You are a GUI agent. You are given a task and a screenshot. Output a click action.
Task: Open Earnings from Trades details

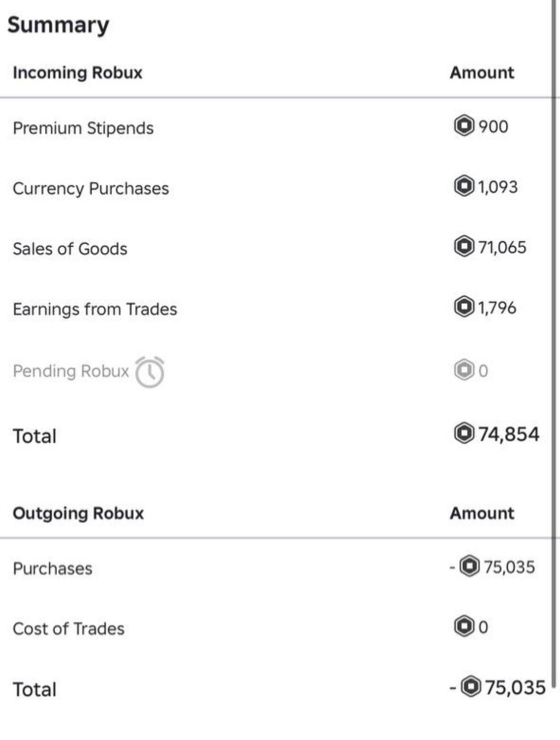276,309
